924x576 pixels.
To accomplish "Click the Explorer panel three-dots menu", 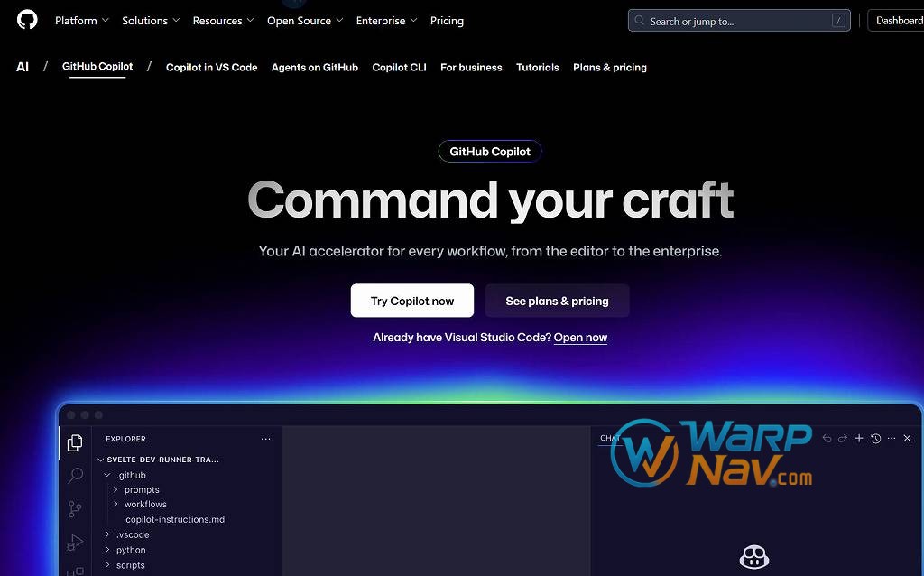I will [x=265, y=440].
